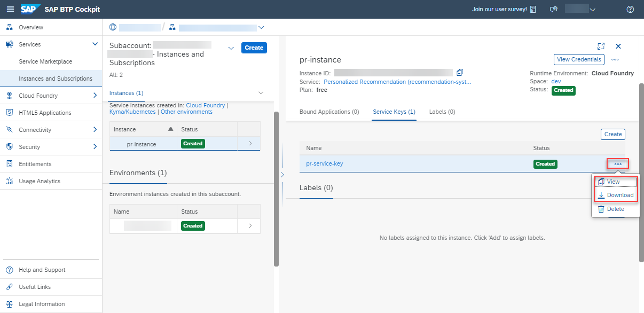This screenshot has width=644, height=313.
Task: Open details arrow for environment instance row
Action: pyautogui.click(x=249, y=226)
